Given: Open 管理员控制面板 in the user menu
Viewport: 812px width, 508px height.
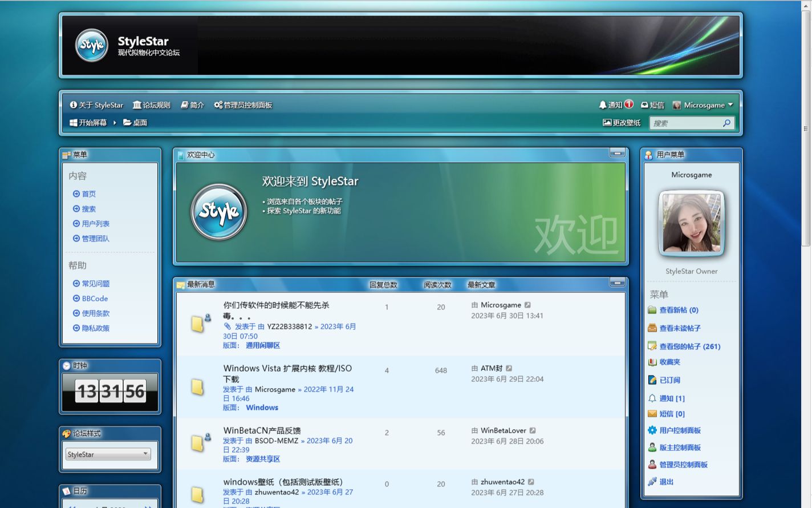Looking at the screenshot, I should point(683,465).
